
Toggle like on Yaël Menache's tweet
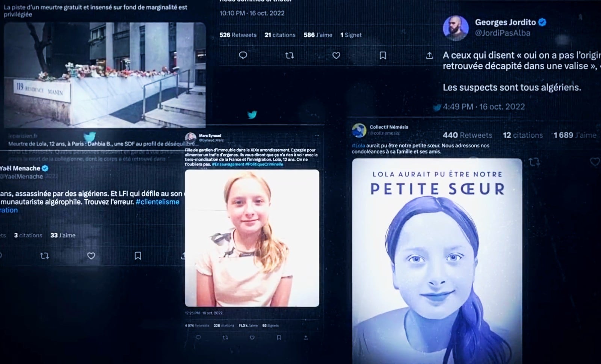(91, 256)
